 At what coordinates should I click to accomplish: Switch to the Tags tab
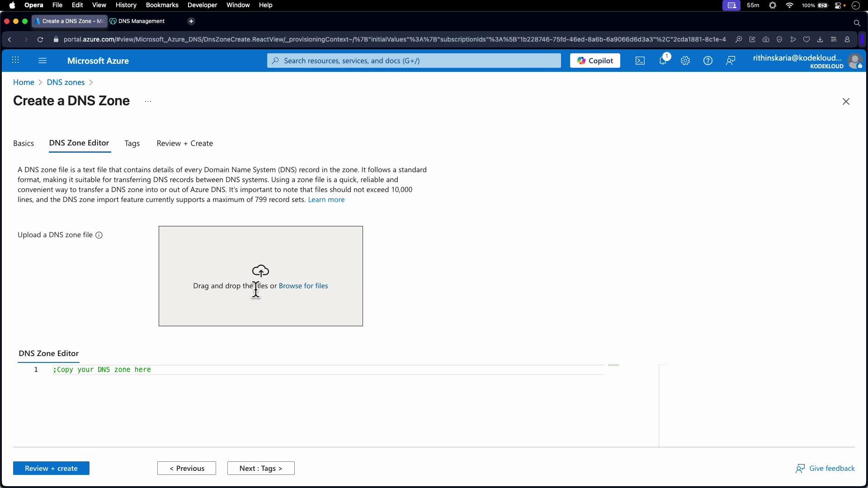point(132,143)
